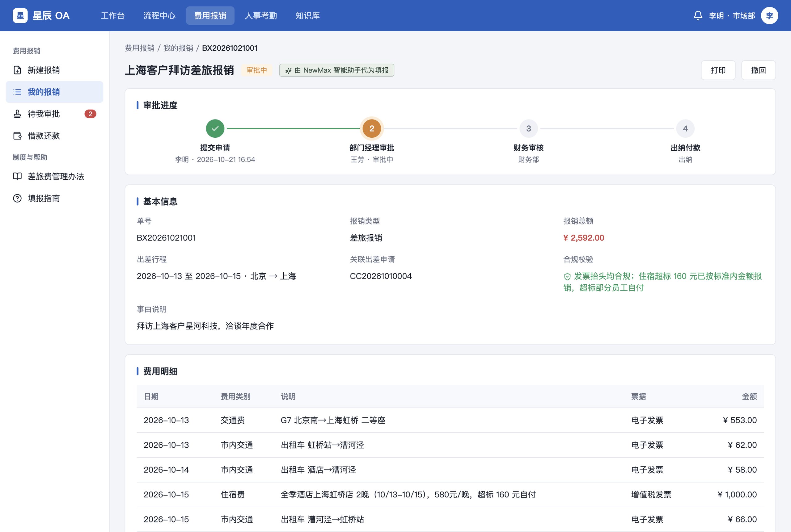Select the 全季酒店上海虹桥店 住宿费 row
Viewport: 791px width, 532px height.
point(450,495)
